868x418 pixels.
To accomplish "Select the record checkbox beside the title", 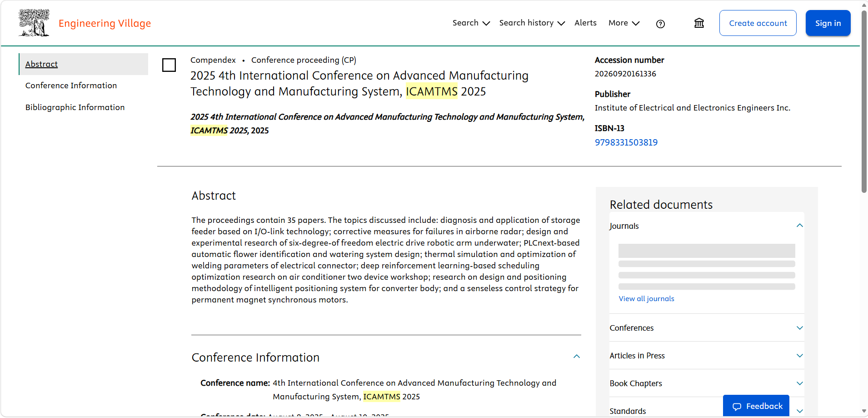I will click(169, 65).
